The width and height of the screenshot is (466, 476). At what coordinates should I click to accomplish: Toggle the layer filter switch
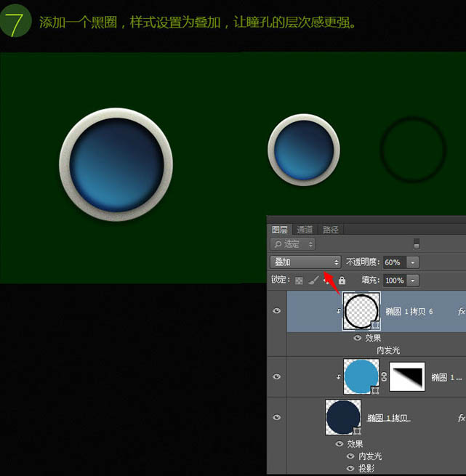[x=417, y=244]
